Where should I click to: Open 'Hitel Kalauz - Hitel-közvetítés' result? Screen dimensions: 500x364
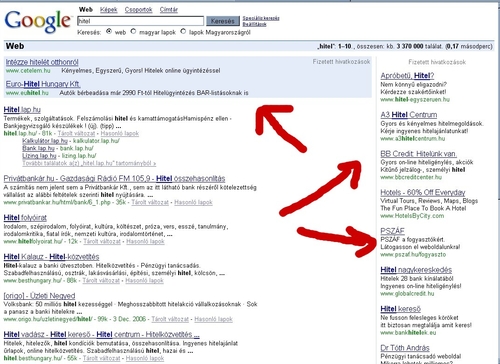click(x=51, y=257)
